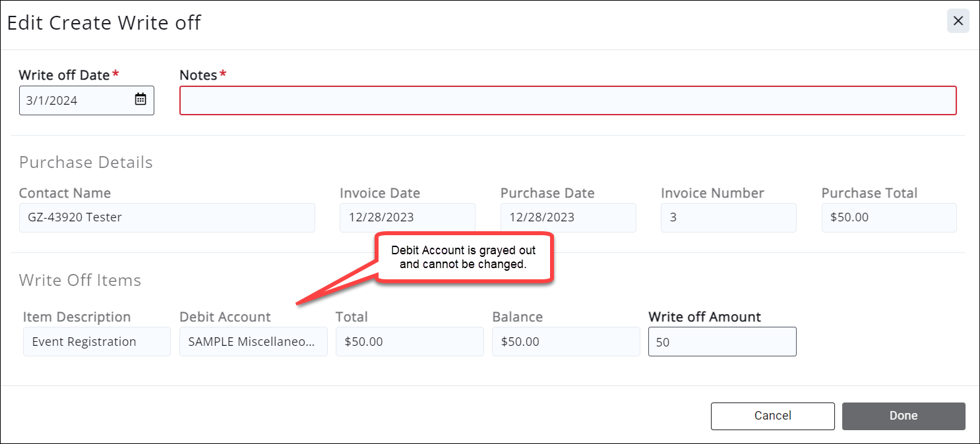The height and width of the screenshot is (444, 980).
Task: Select the Contact Name field
Action: tap(166, 217)
